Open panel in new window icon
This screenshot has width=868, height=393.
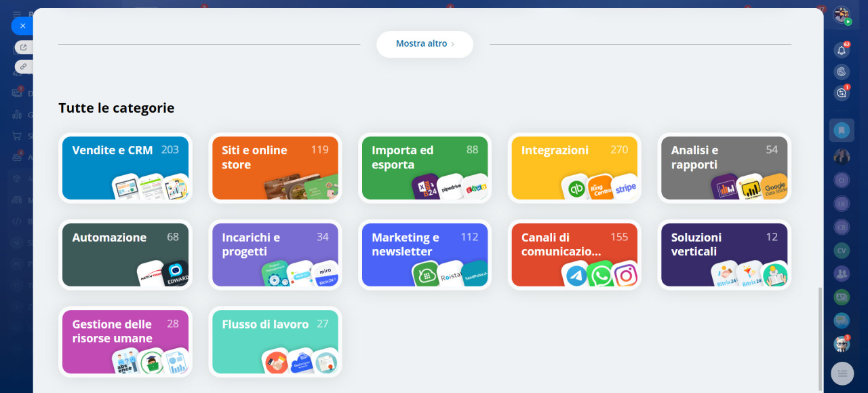pyautogui.click(x=24, y=48)
